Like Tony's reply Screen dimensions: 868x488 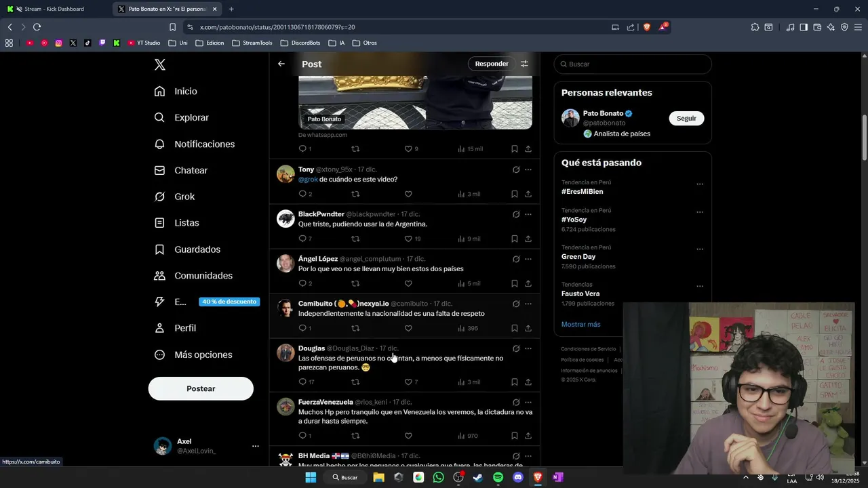(x=408, y=194)
